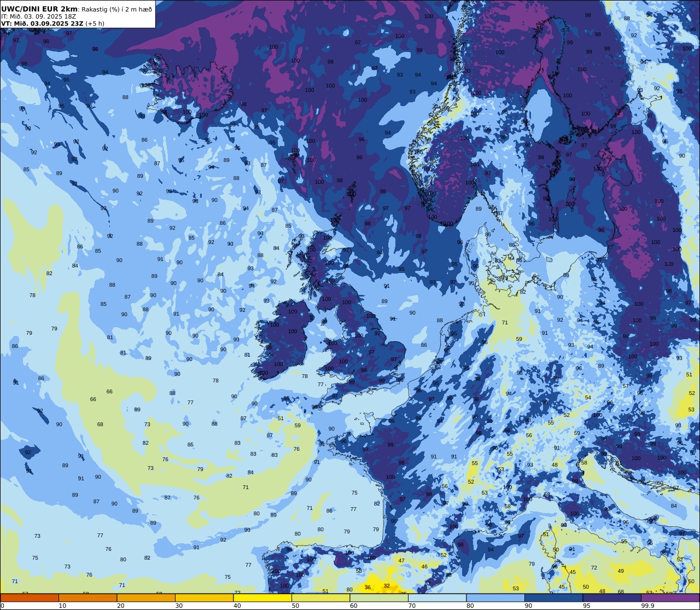The width and height of the screenshot is (700, 610).
Task: Click the humidity value '36' on the map
Action: pos(367,588)
